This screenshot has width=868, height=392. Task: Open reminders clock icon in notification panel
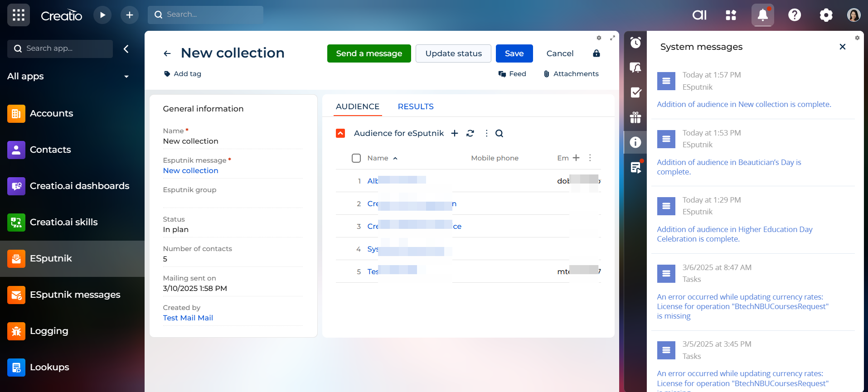click(x=635, y=43)
